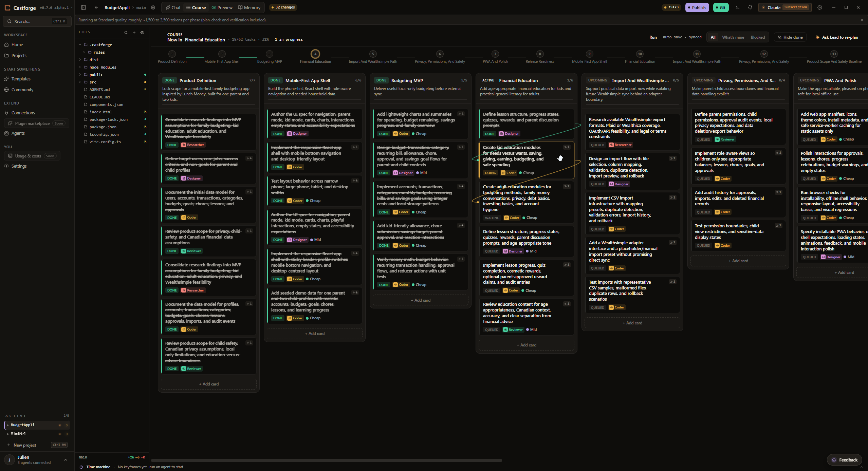The image size is (868, 471).
Task: Search files with magnifier icon
Action: click(126, 33)
